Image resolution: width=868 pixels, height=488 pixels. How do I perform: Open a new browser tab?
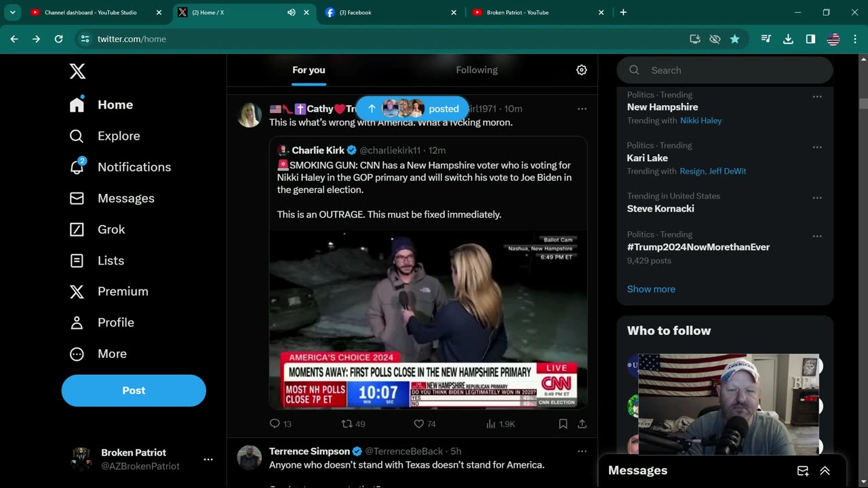(x=623, y=12)
